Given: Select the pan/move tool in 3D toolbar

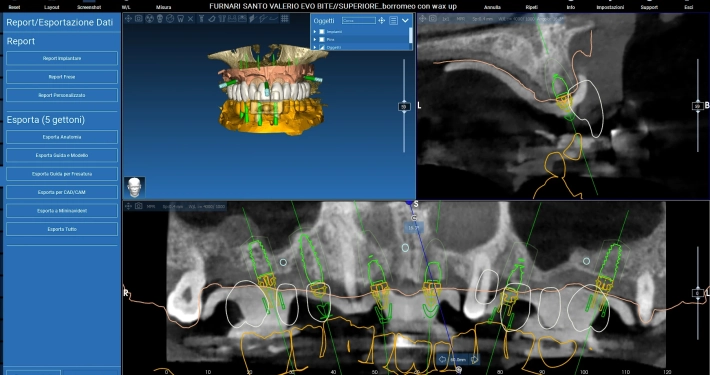Looking at the screenshot, I should click(x=128, y=19).
